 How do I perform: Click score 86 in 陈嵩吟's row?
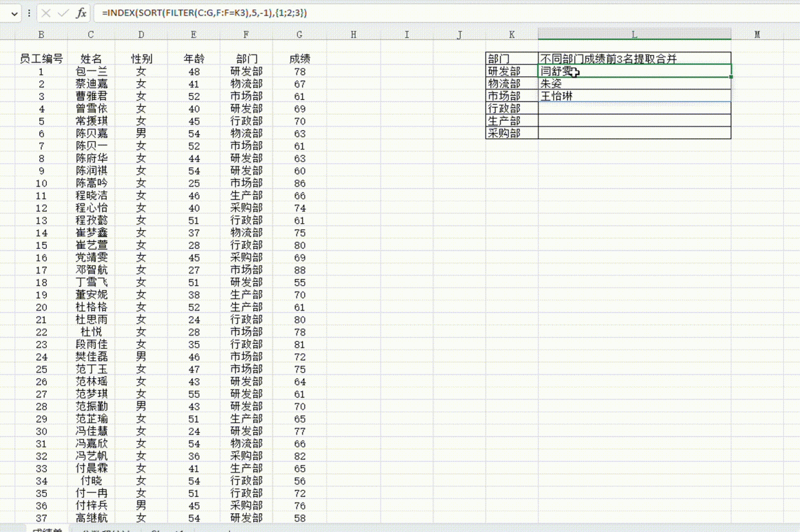pos(299,183)
